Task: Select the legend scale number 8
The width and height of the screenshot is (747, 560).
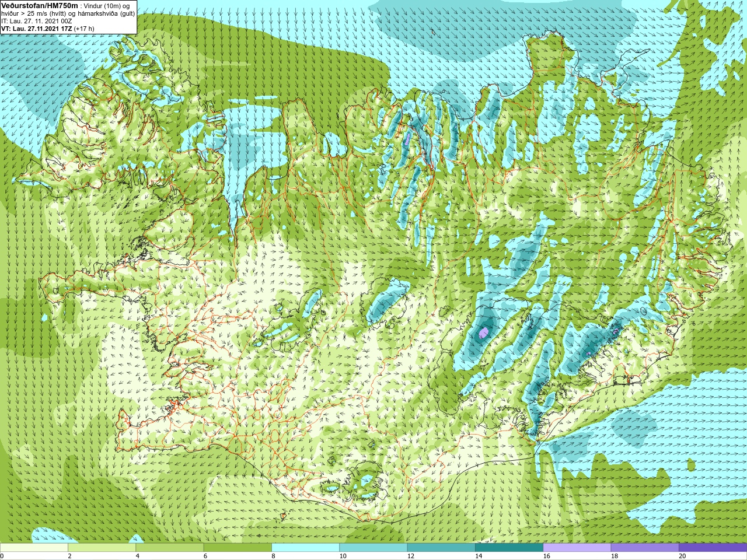Action: pyautogui.click(x=273, y=556)
